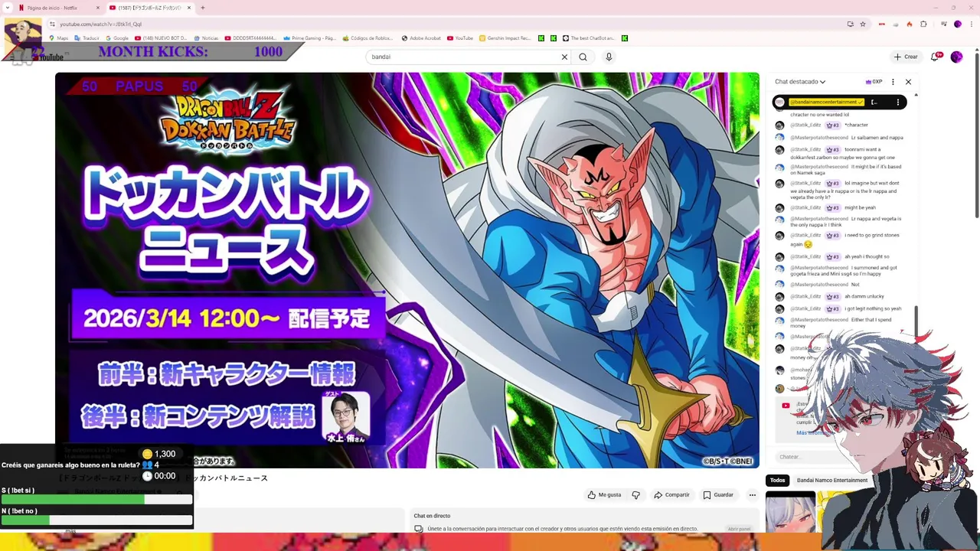Open chat options three-dot menu

pos(893,82)
